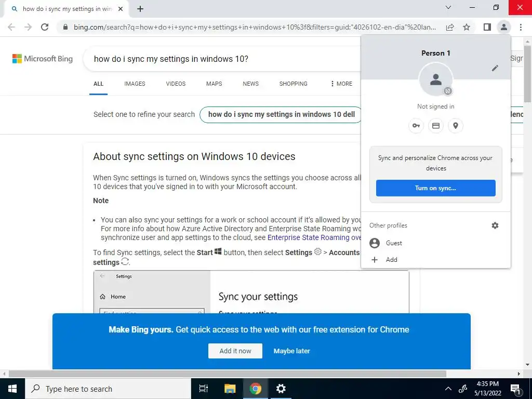Click the browser Forward arrow
This screenshot has height=399, width=532.
(28, 27)
